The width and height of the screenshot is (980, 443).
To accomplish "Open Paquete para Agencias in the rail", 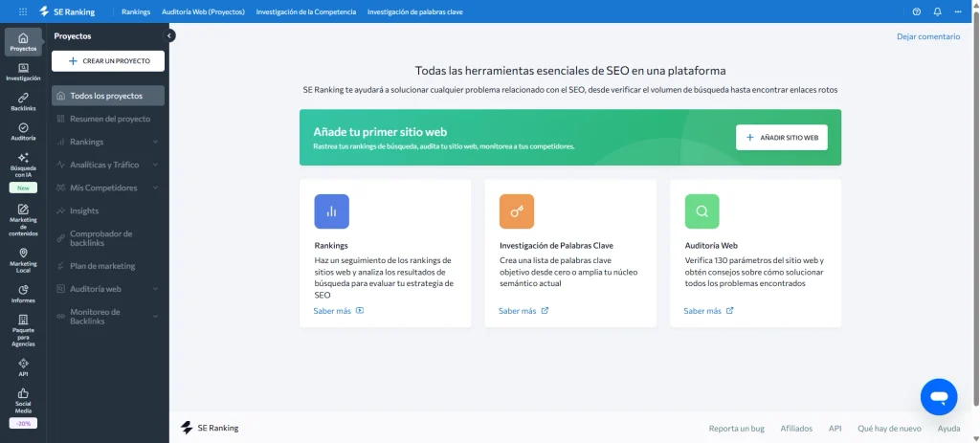I will pos(23,330).
